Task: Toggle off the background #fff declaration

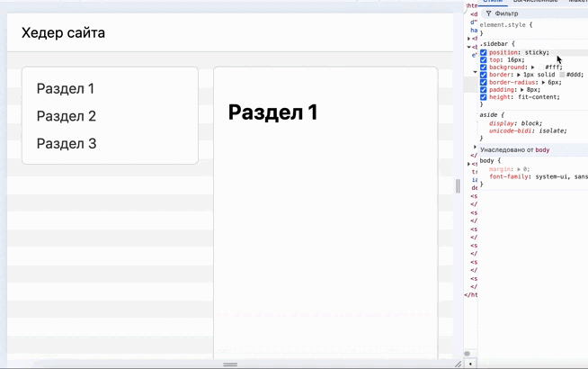Action: (x=484, y=67)
